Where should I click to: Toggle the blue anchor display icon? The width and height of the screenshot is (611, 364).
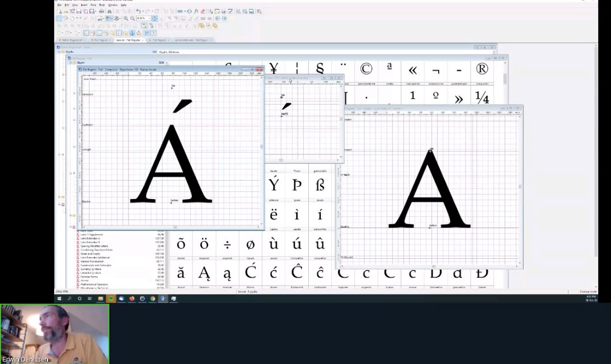[133, 32]
